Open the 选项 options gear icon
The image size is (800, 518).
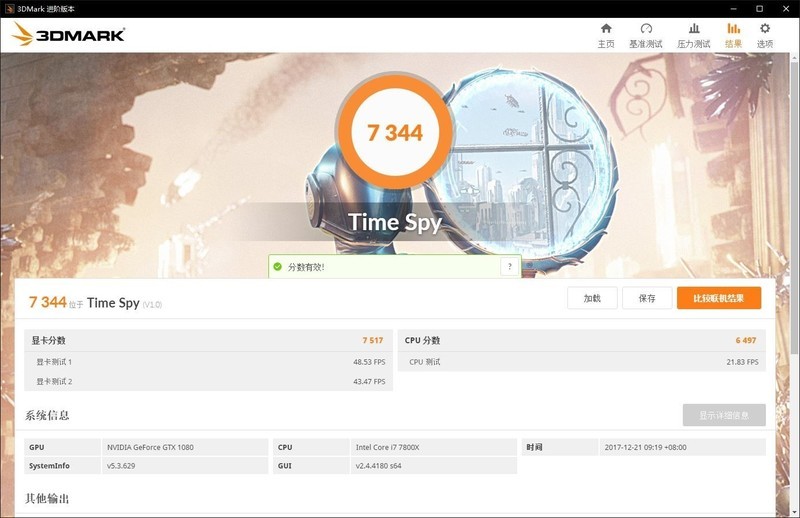(x=765, y=29)
